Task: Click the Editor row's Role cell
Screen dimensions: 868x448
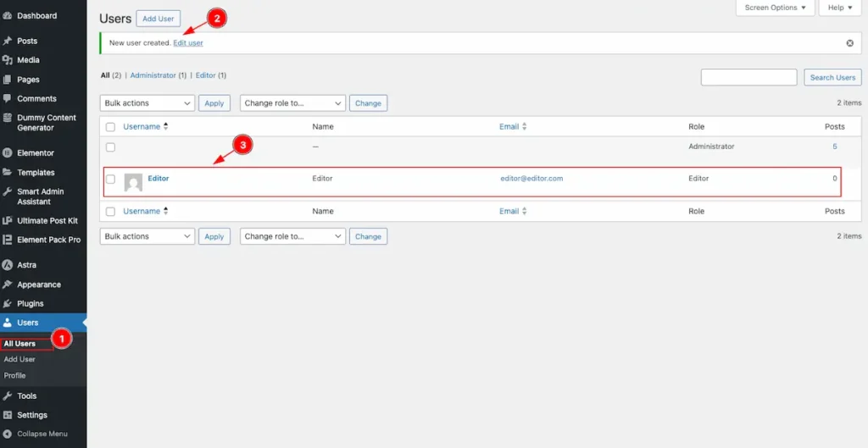Action: 698,179
